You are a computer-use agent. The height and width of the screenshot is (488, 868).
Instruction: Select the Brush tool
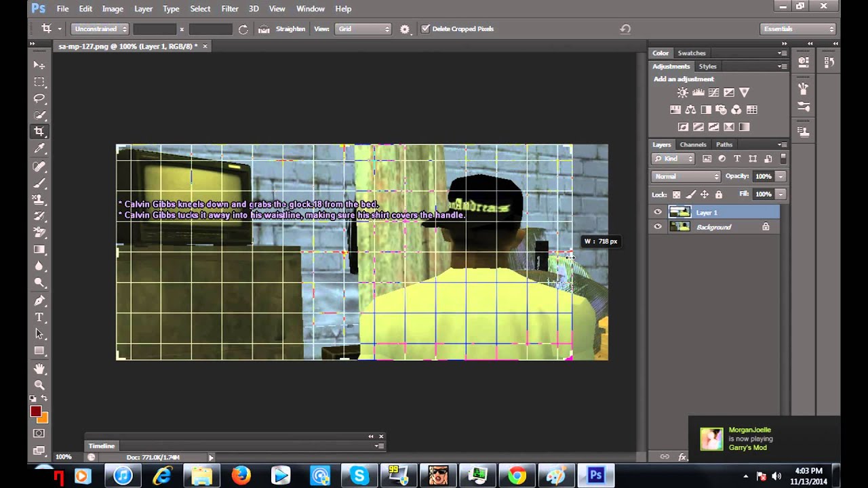click(x=39, y=183)
